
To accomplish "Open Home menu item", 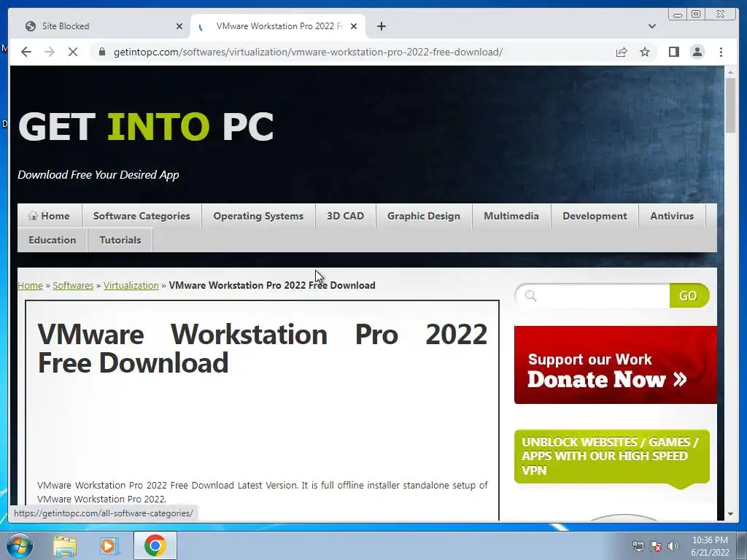I will [50, 216].
